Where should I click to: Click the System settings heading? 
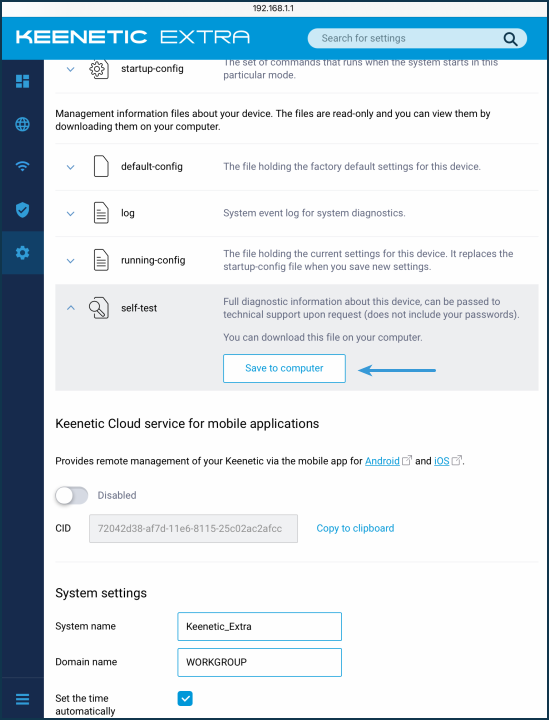(101, 593)
